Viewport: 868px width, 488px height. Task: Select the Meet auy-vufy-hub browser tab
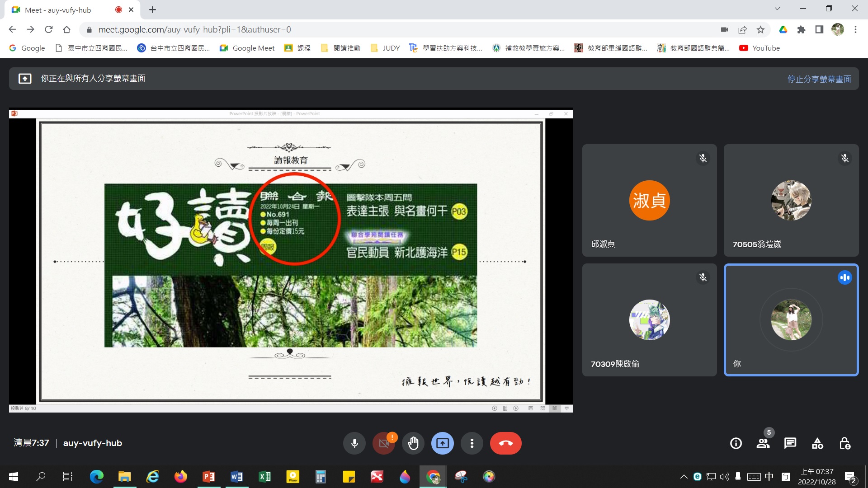pos(59,10)
